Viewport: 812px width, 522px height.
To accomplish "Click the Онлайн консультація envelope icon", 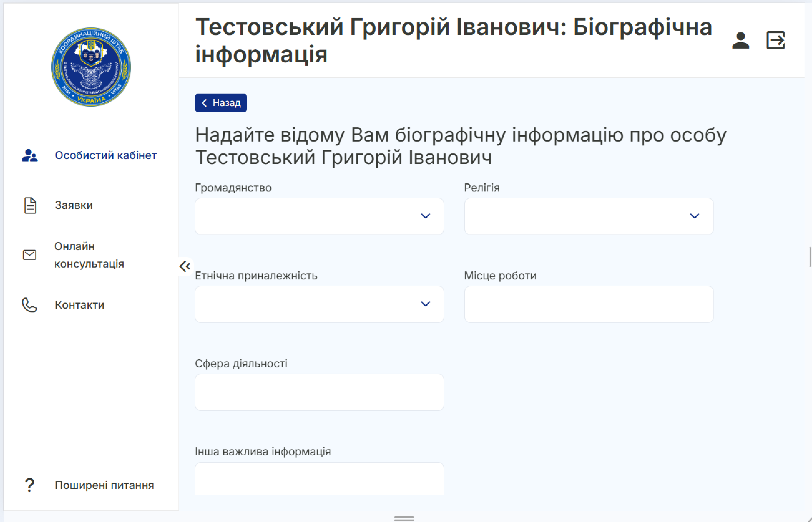I will [30, 255].
